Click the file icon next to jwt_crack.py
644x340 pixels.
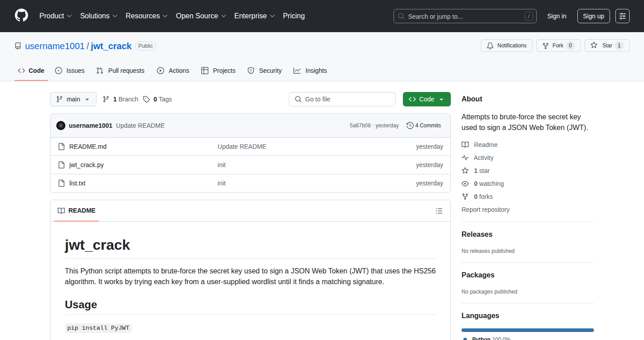click(62, 165)
